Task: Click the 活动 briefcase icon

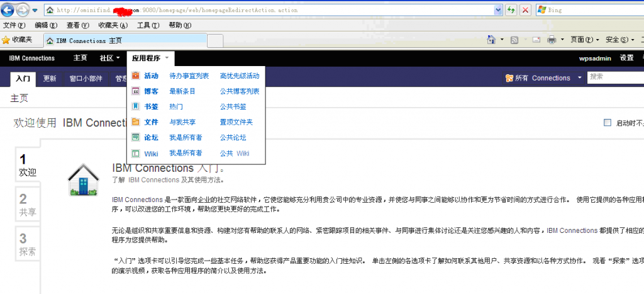Action: (135, 76)
